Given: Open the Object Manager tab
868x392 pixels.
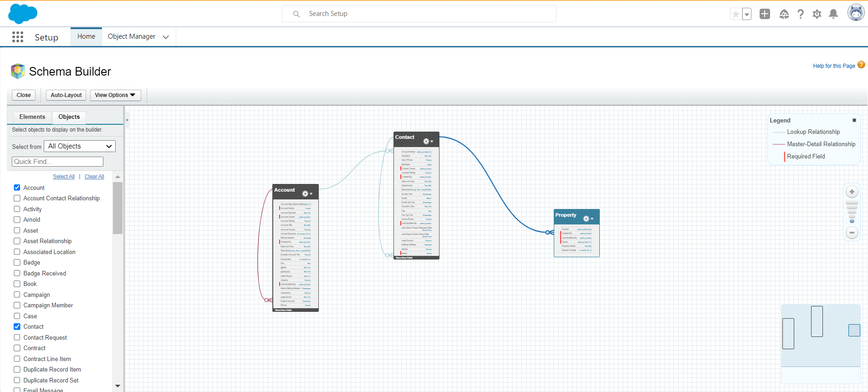Looking at the screenshot, I should (x=132, y=36).
